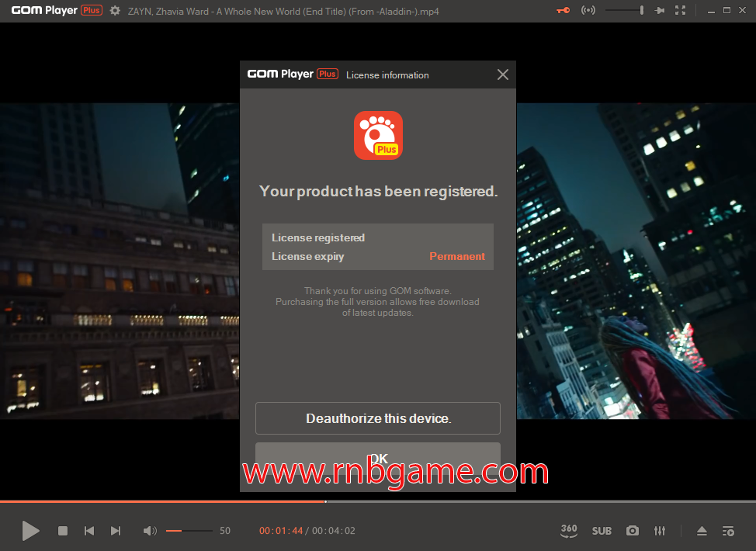756x551 pixels.
Task: Click the GOM Player Plus title logo
Action: [57, 10]
